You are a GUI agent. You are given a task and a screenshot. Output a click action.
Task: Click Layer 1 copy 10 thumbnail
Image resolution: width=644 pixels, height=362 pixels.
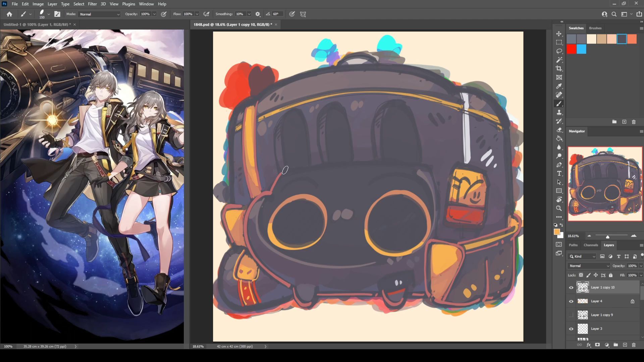point(583,288)
